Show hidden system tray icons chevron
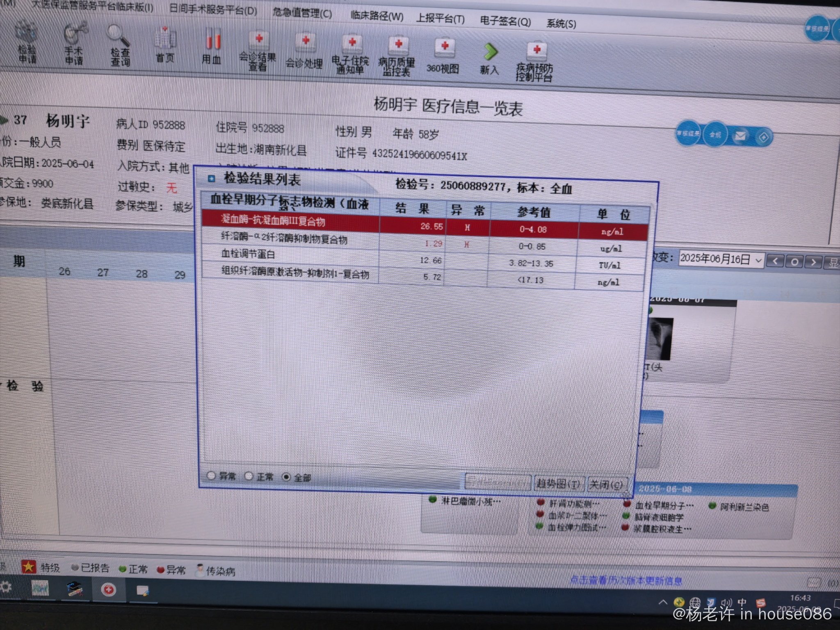 (x=662, y=602)
